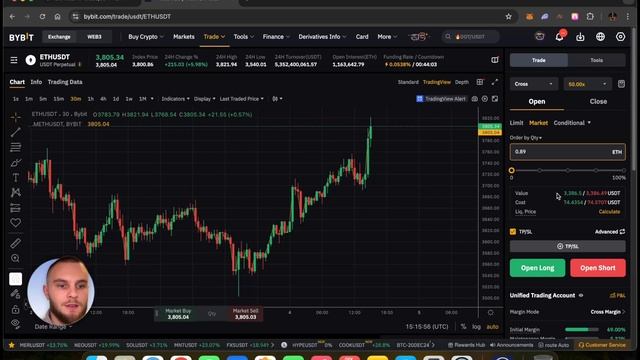Click the Open Long button
Image resolution: width=640 pixels, height=360 pixels.
coord(537,268)
